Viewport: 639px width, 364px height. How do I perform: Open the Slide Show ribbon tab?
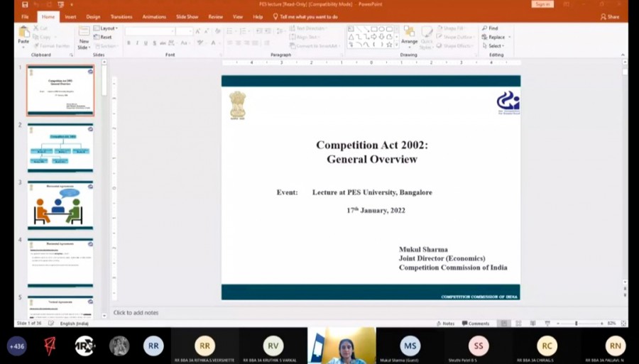coord(187,16)
